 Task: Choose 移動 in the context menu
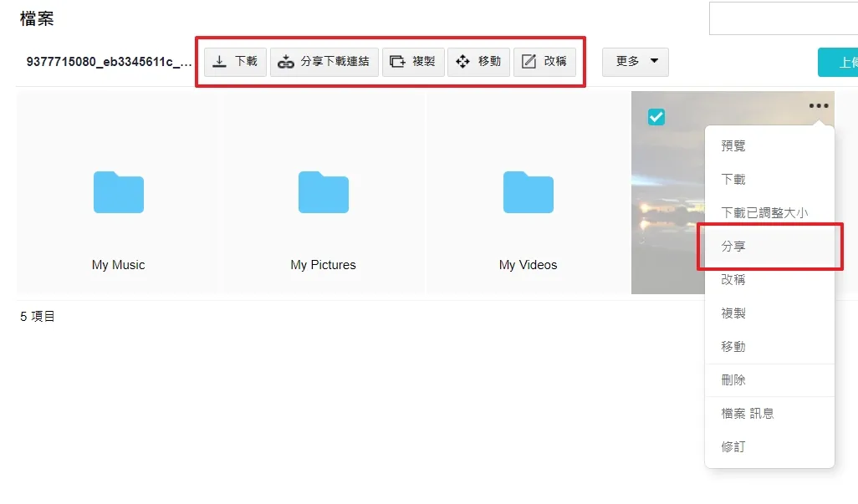pos(769,347)
